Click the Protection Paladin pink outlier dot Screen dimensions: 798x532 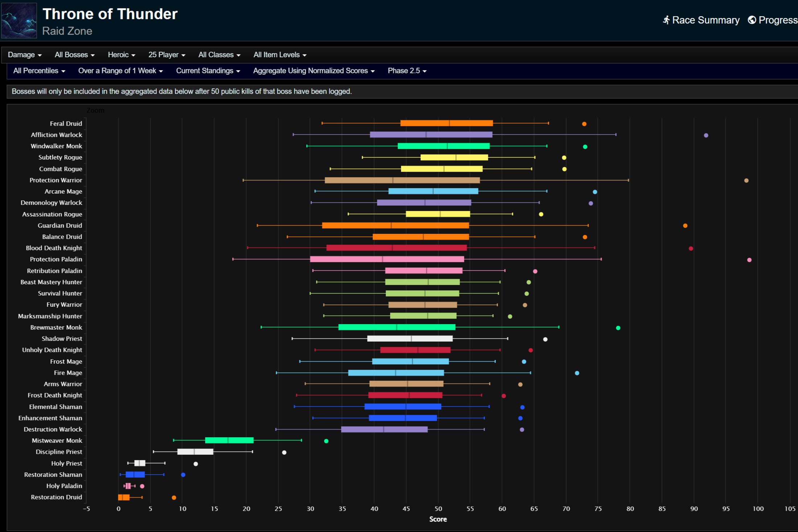coord(749,260)
